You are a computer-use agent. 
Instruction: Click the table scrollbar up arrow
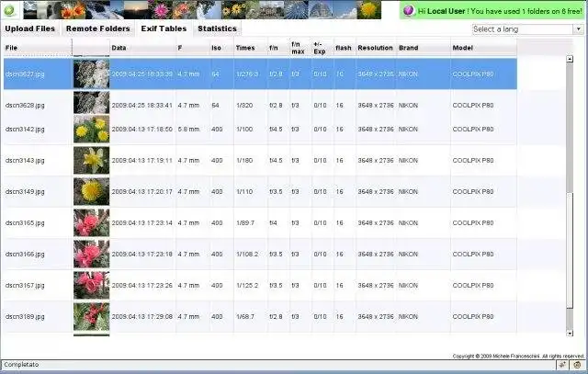pos(570,59)
